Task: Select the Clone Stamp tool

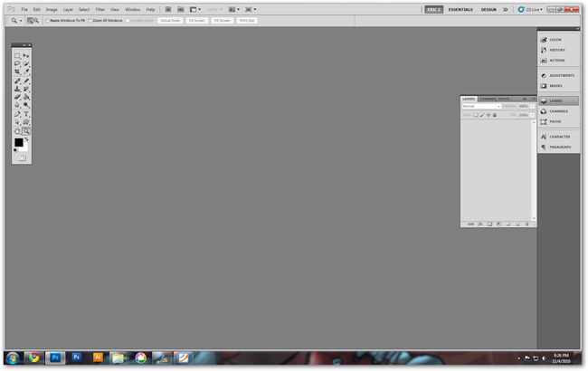Action: coord(17,89)
